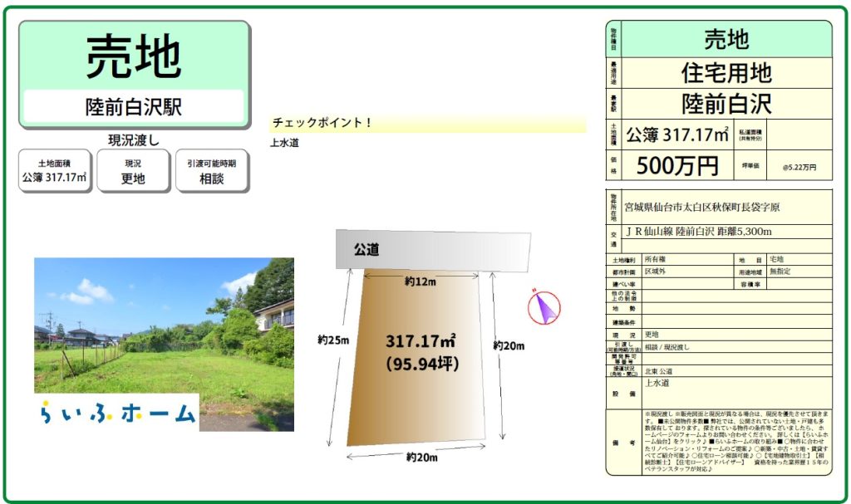Click the gray 公道 road strip
Image resolution: width=851 pixels, height=504 pixels.
click(432, 249)
